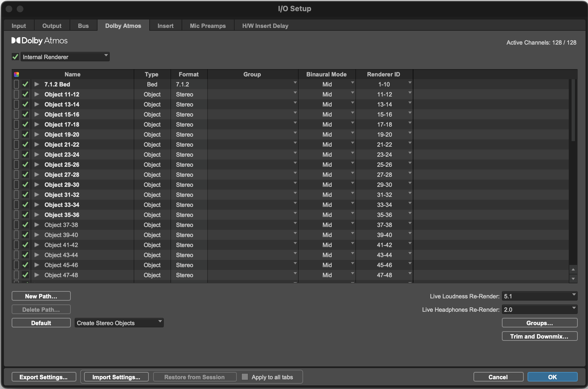588x389 pixels.
Task: Click the Renderer ID column header
Action: [383, 74]
